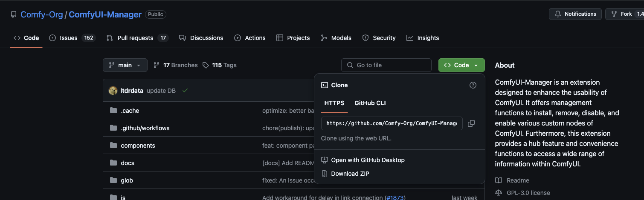This screenshot has height=200, width=644.
Task: Copy the clone URL to clipboard
Action: [x=471, y=123]
